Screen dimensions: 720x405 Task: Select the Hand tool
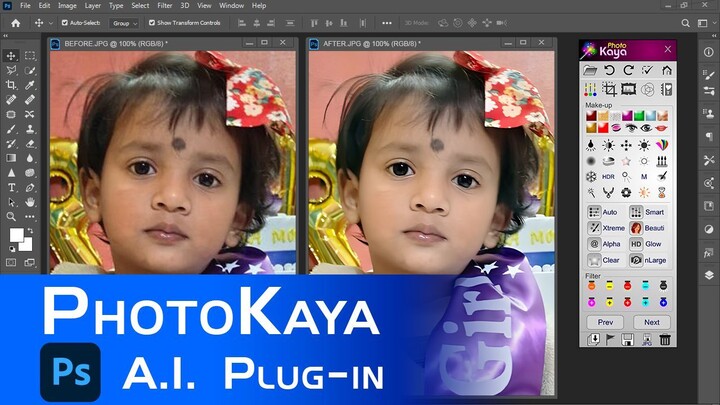[x=30, y=202]
